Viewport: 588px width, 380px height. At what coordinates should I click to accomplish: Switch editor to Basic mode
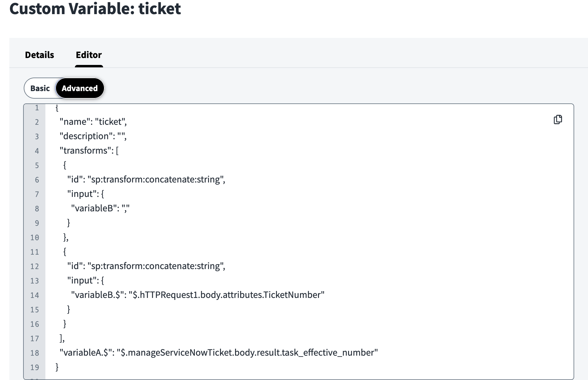click(x=40, y=88)
